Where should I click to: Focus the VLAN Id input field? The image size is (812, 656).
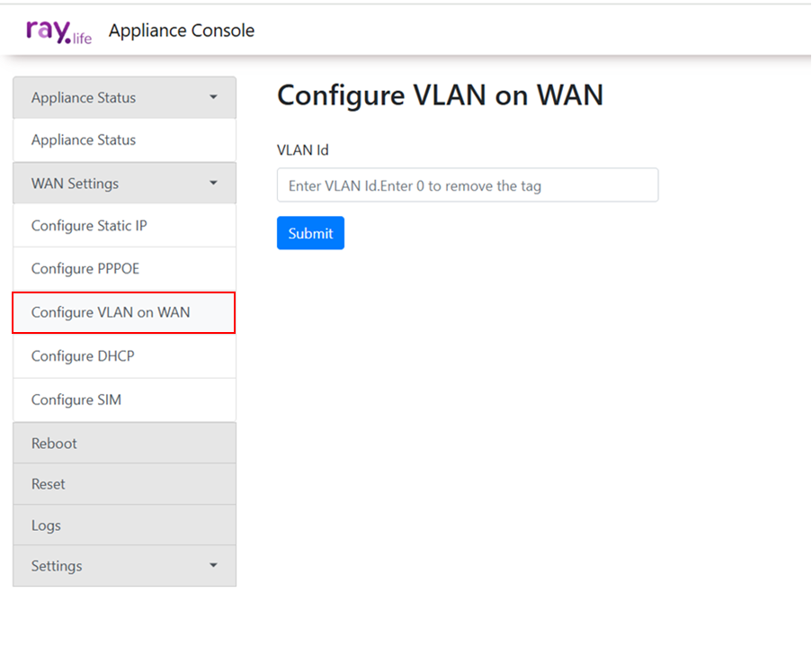[467, 185]
